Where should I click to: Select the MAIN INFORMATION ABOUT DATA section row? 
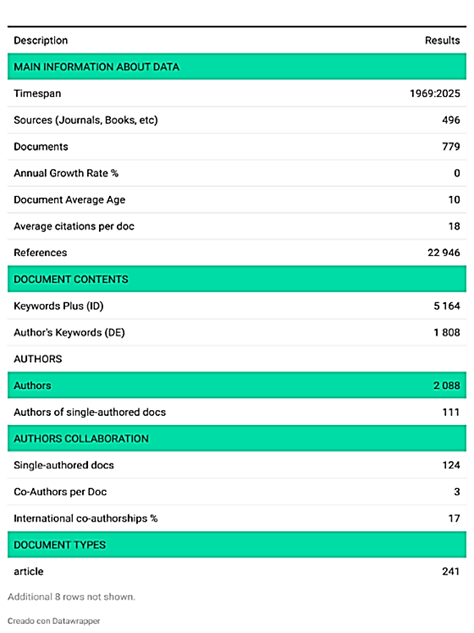pyautogui.click(x=237, y=67)
